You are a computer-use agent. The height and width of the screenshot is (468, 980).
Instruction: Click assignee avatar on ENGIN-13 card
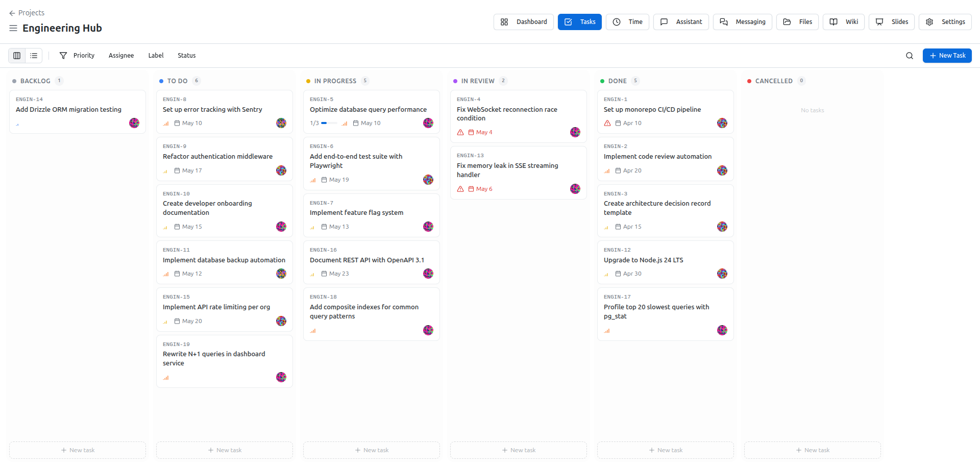coord(575,189)
